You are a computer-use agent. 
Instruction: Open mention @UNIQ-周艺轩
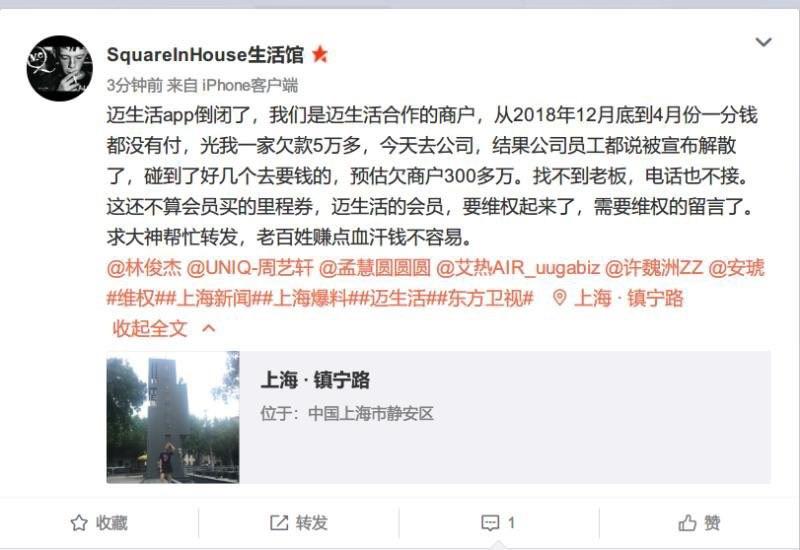[x=250, y=268]
